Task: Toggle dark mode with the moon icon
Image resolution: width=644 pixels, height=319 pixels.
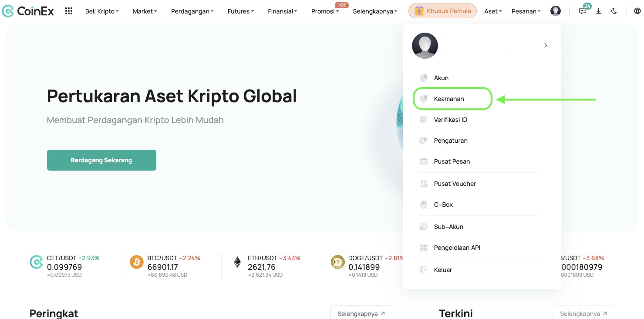Action: (x=614, y=11)
